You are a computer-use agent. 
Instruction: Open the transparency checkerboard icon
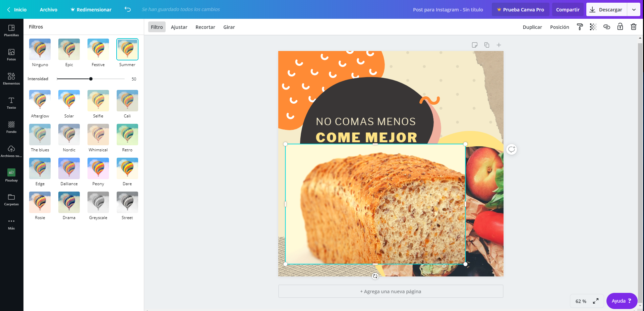(x=593, y=27)
